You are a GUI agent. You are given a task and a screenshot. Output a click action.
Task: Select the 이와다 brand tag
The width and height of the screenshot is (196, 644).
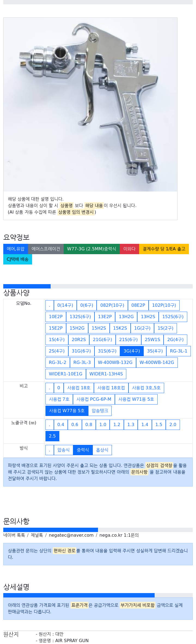click(x=129, y=249)
